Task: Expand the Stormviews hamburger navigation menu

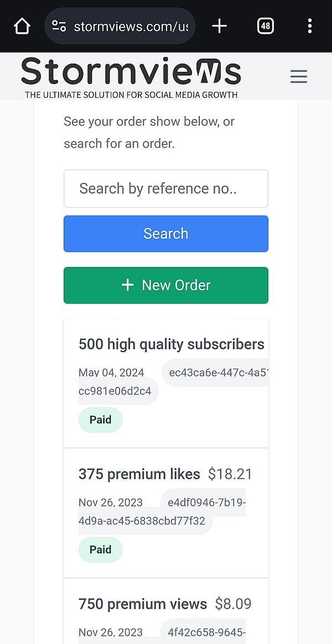Action: click(x=299, y=76)
